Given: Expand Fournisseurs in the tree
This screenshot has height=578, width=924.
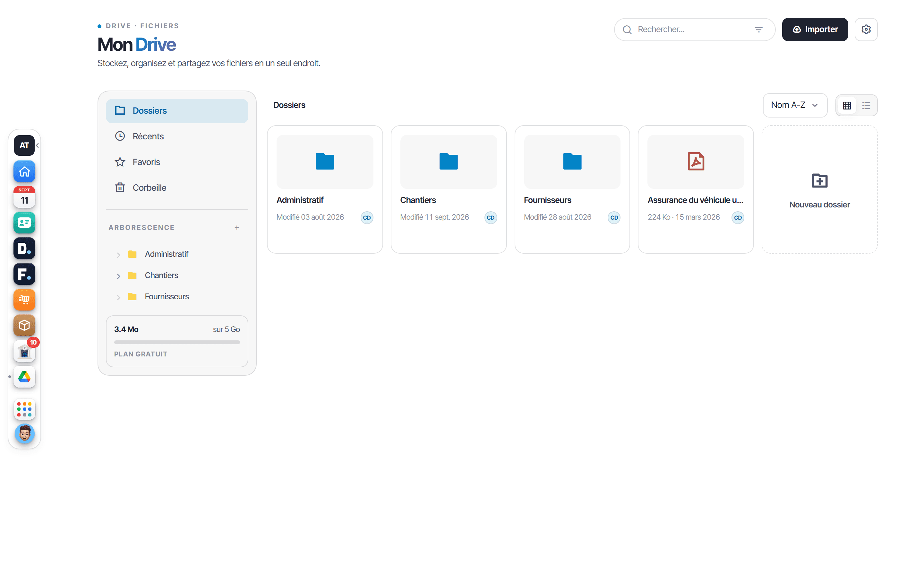Looking at the screenshot, I should [x=118, y=297].
